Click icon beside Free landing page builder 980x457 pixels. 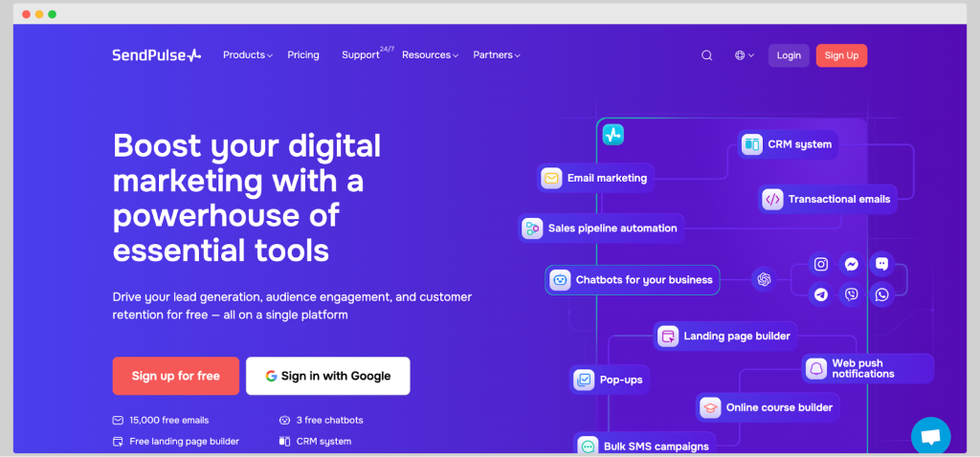point(118,442)
